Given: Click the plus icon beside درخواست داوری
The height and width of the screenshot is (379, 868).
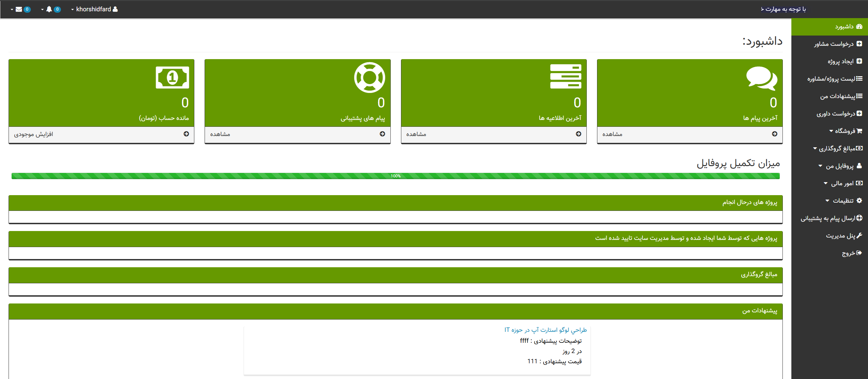Looking at the screenshot, I should (859, 113).
